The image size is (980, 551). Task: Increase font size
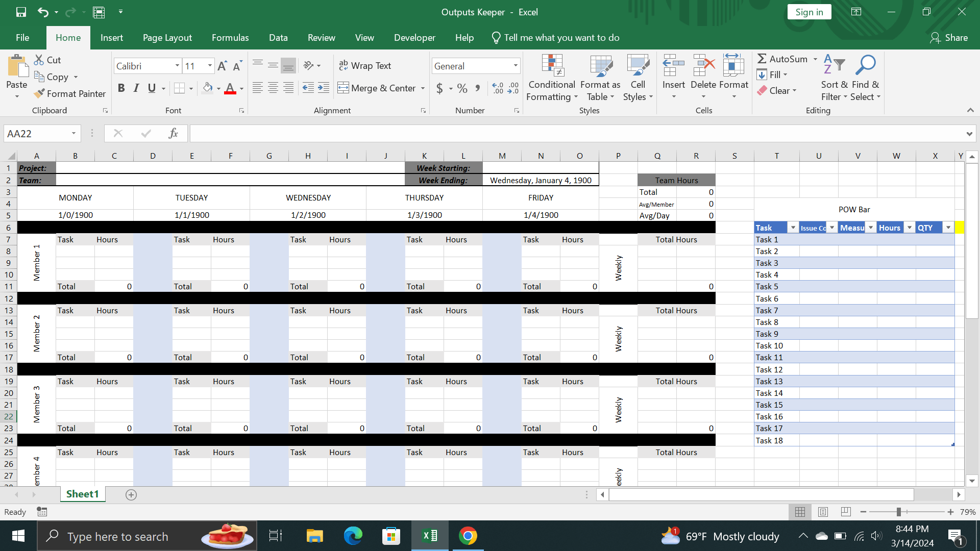coord(222,66)
